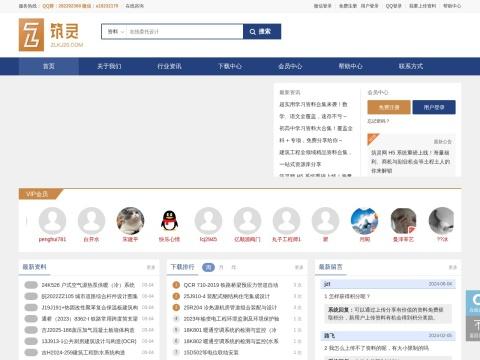The image size is (480, 360).
Task: Open 关于我们 in navigation bar
Action: 109,66
